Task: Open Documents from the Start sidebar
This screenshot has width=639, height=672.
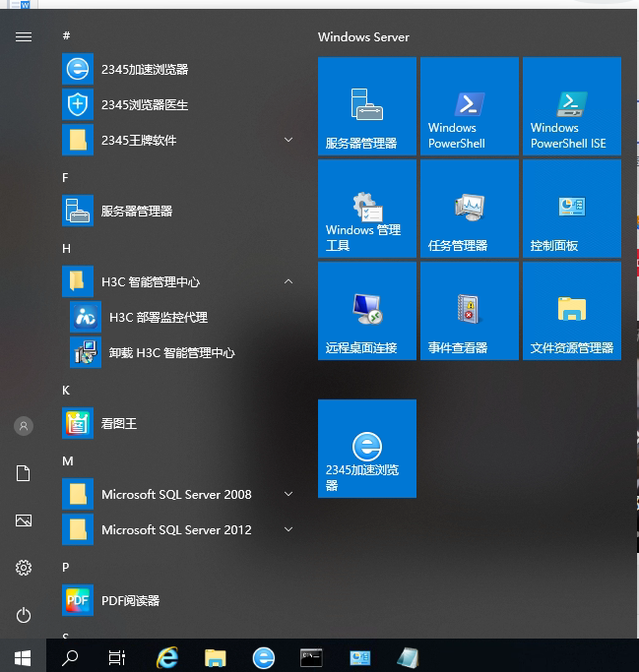Action: 24,473
